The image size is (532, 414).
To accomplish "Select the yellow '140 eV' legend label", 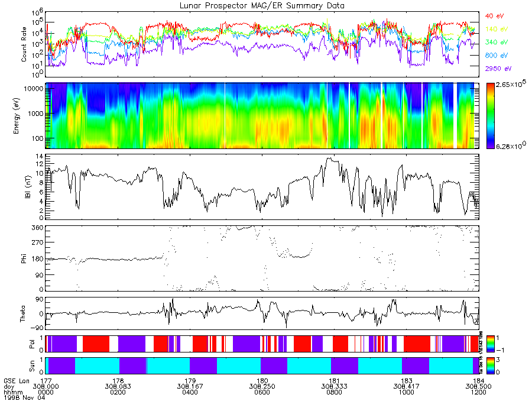I will click(497, 29).
